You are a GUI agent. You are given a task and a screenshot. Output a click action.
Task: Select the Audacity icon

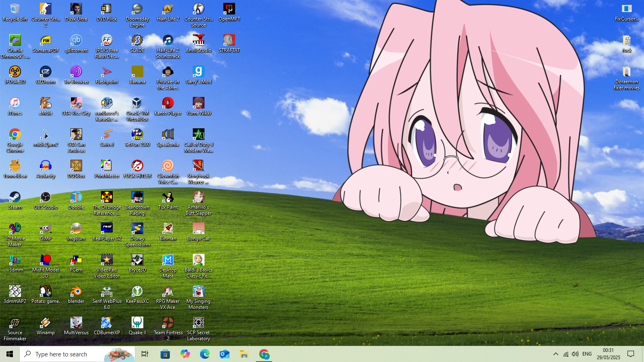[45, 169]
